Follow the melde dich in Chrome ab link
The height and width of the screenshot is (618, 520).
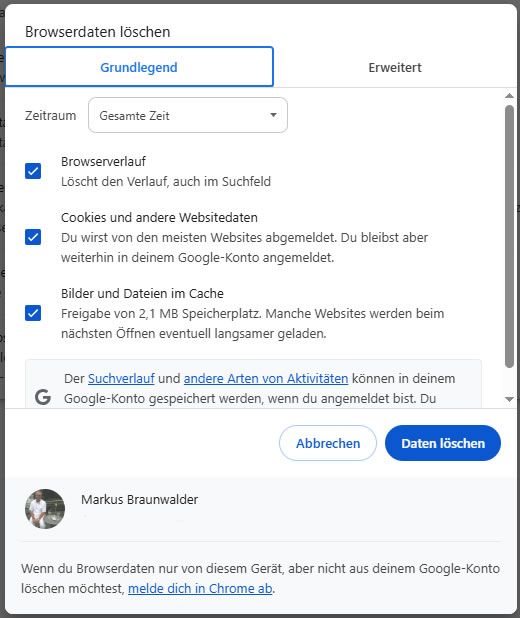tap(200, 588)
